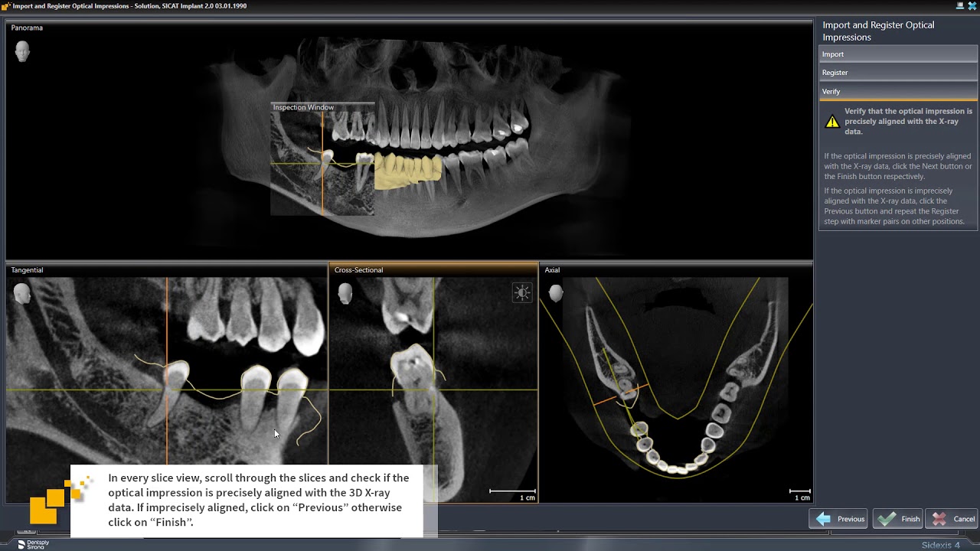
Task: Click the Inspection Window title bar
Action: click(322, 107)
